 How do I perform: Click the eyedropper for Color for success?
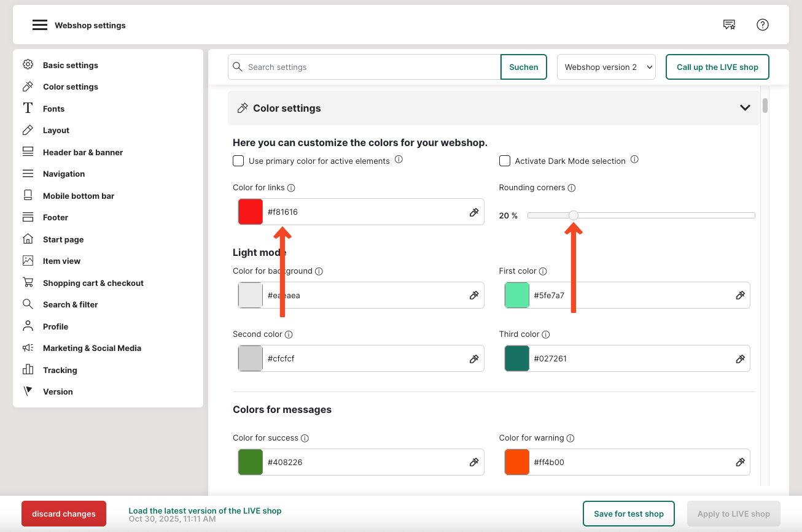click(x=473, y=463)
